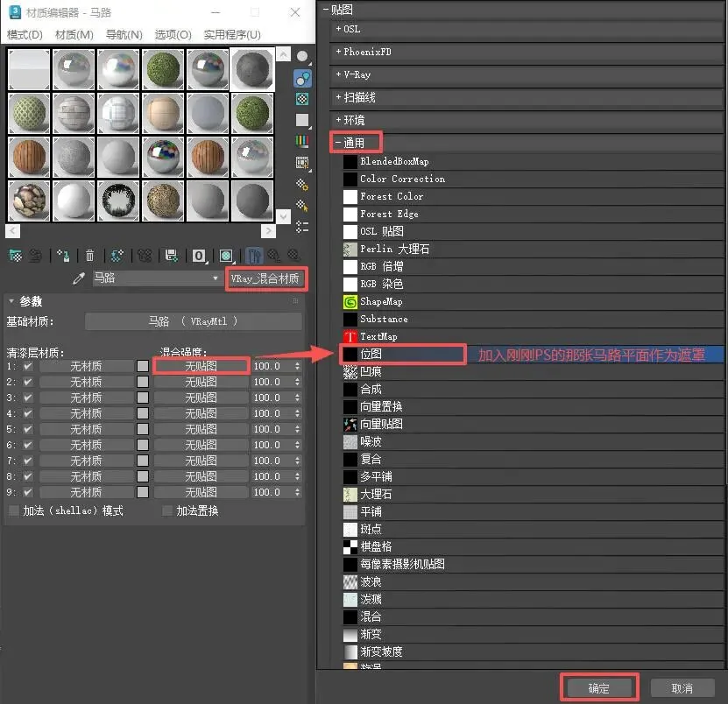Click blend color swatch for layer 5
This screenshot has height=704, width=728.
[x=143, y=429]
